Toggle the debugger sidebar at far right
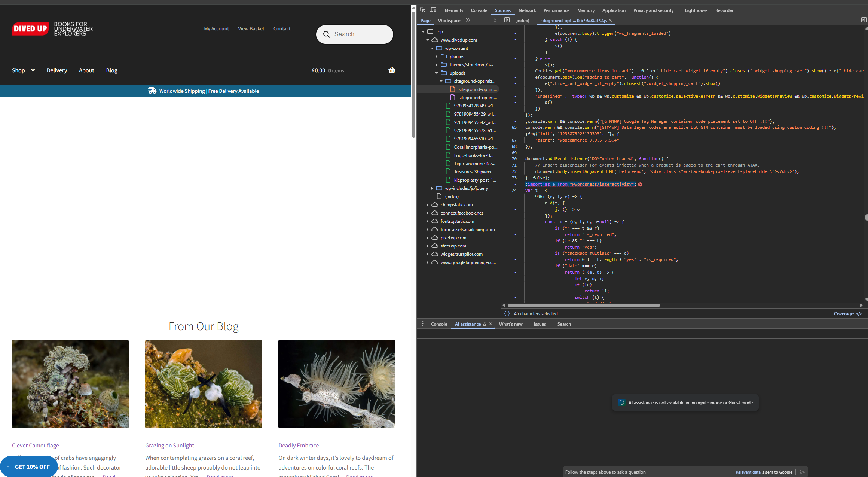This screenshot has height=477, width=868. coord(864,20)
